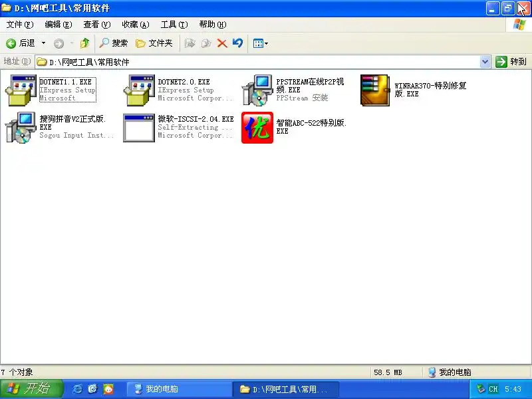Click the 7 个对象 status text
Screen dimensions: 532x399
pos(17,372)
